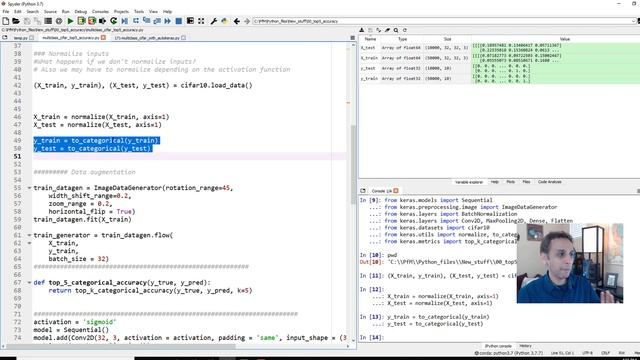Viewport: 640px width, 360px height.
Task: Switch to the Files pane tab
Action: tap(527, 182)
